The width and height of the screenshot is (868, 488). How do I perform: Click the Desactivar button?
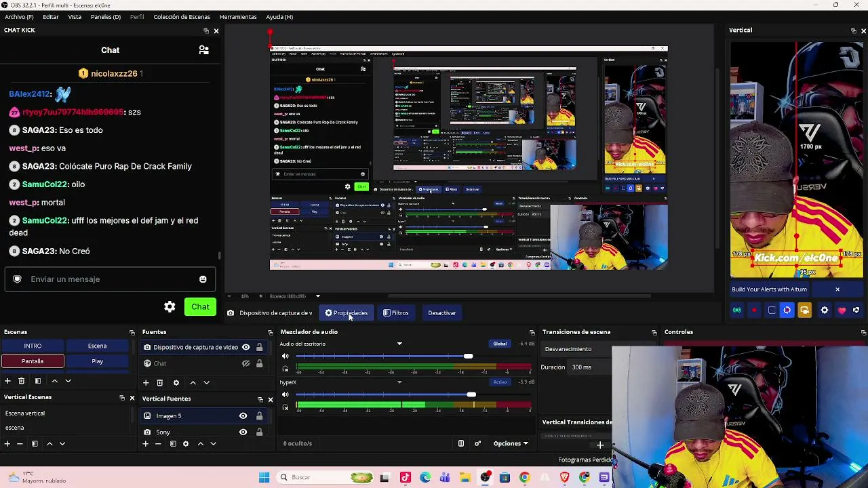coord(442,313)
